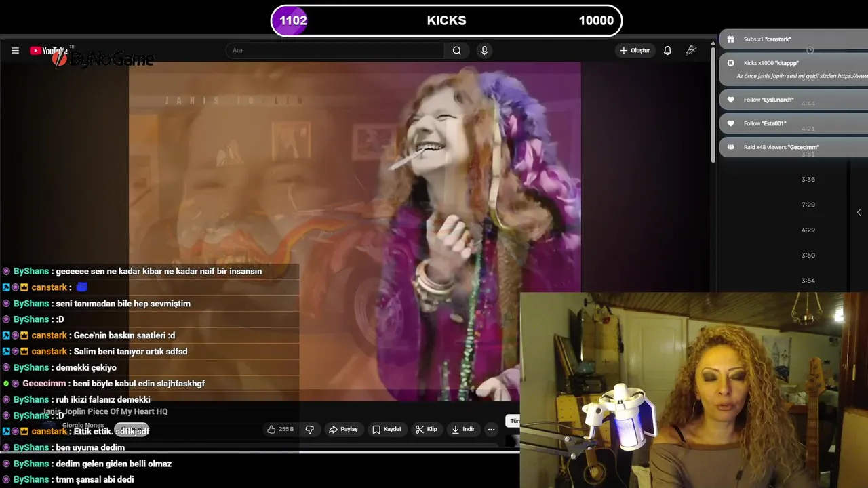The width and height of the screenshot is (868, 488).
Task: Like the video with thumbs up
Action: (x=271, y=429)
